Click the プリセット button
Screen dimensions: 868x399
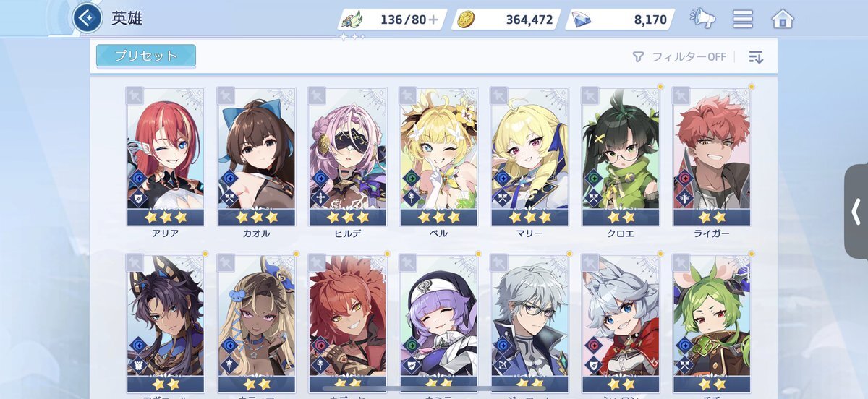[x=146, y=56]
